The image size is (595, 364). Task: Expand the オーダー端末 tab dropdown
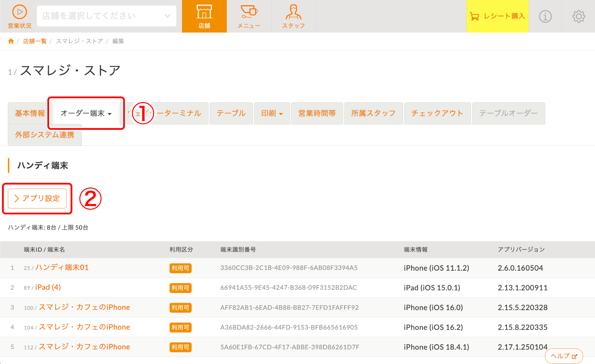coord(86,113)
